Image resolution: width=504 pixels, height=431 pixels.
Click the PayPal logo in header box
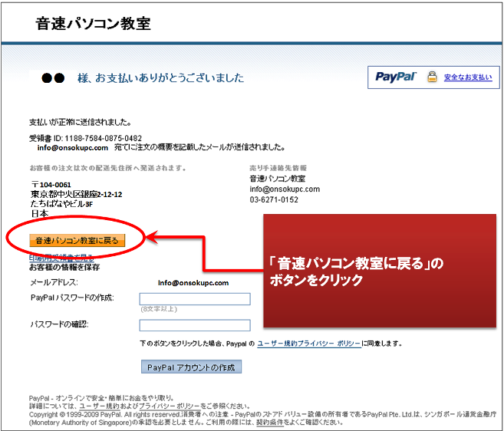click(396, 77)
